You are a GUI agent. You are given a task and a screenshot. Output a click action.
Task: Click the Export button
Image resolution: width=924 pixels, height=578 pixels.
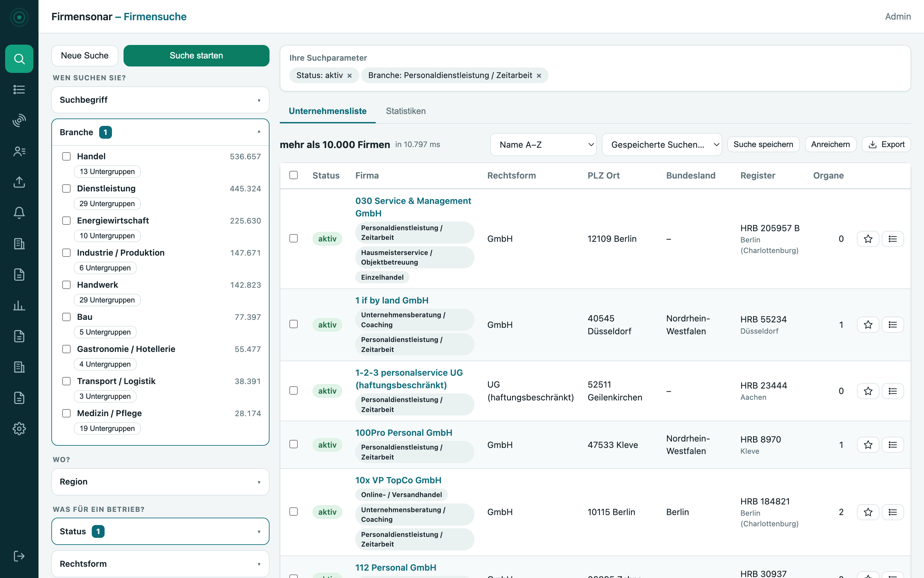pos(886,144)
